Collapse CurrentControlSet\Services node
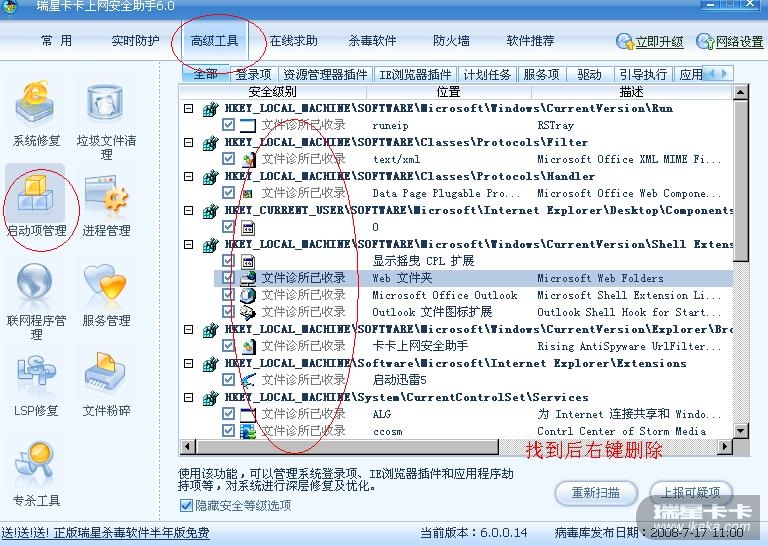Viewport: 768px width, 546px height. coord(189,398)
